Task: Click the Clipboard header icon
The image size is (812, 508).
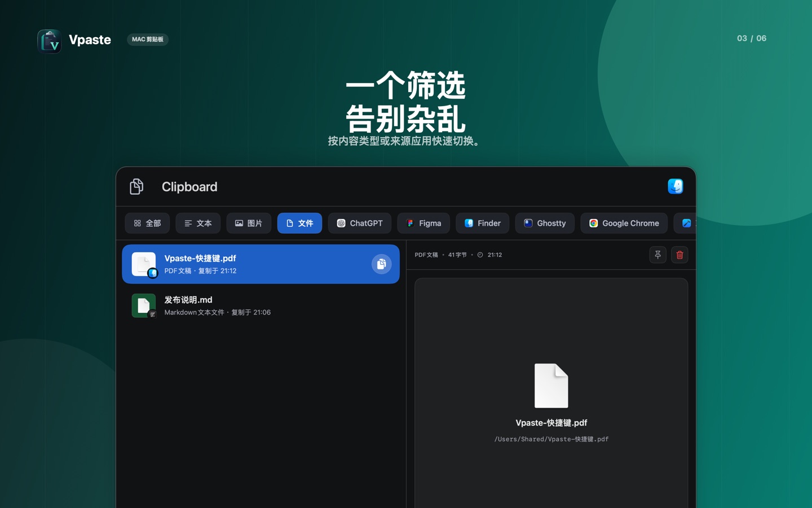Action: [x=136, y=186]
